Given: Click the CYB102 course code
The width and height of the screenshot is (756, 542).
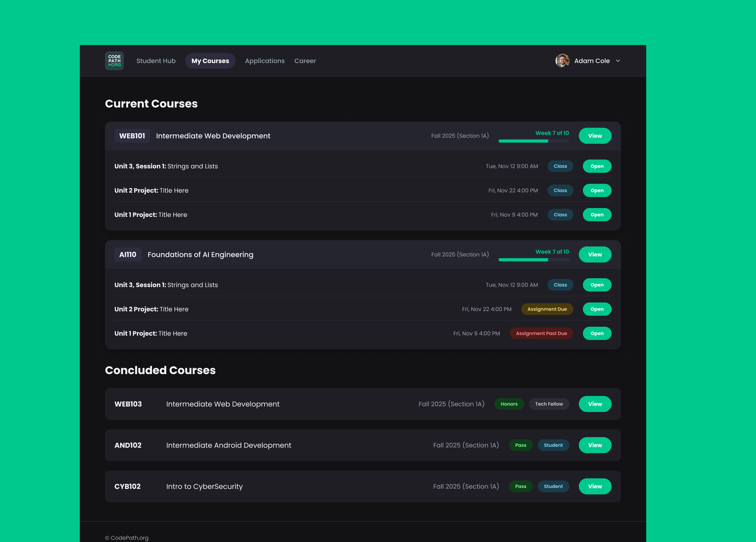Looking at the screenshot, I should click(x=127, y=486).
